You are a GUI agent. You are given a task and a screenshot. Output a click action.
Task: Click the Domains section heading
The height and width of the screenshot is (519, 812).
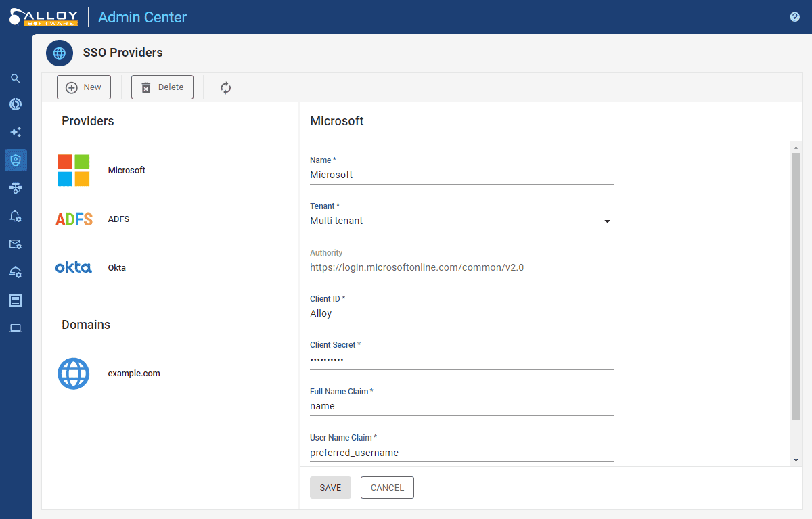click(86, 325)
